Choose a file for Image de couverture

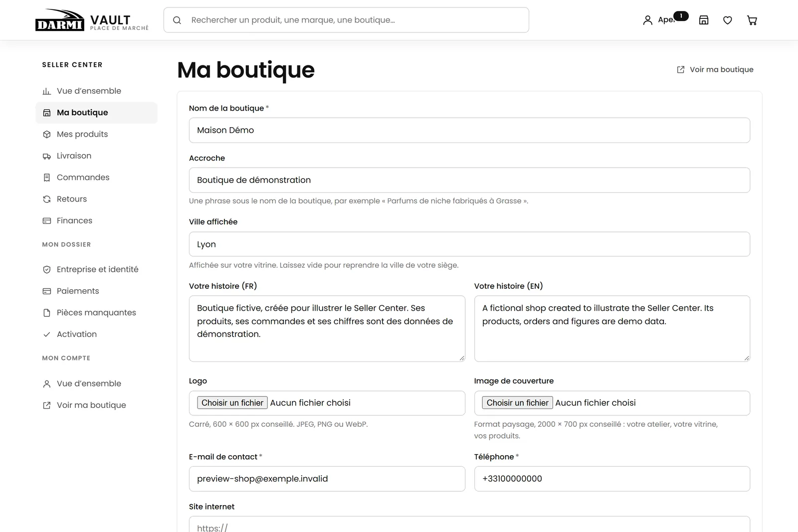coord(518,403)
